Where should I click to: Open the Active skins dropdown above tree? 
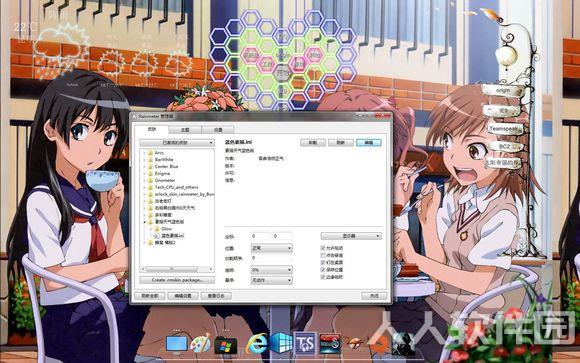[177, 142]
